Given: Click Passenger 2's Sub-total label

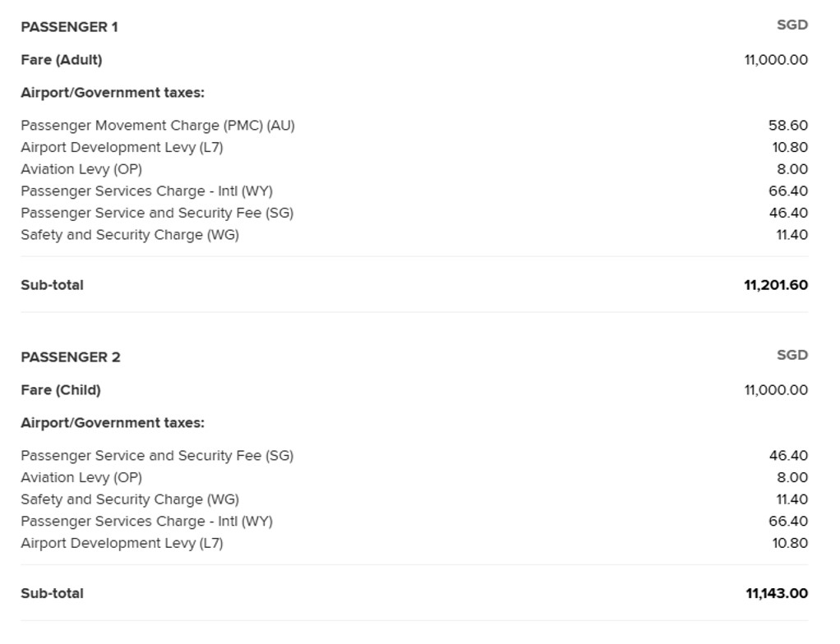Looking at the screenshot, I should 52,593.
